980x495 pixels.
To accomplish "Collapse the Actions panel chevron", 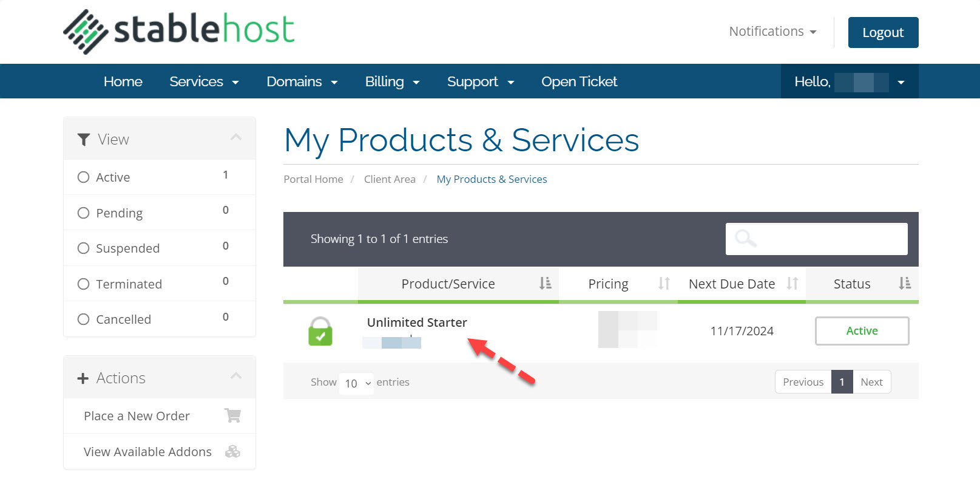I will coord(236,377).
